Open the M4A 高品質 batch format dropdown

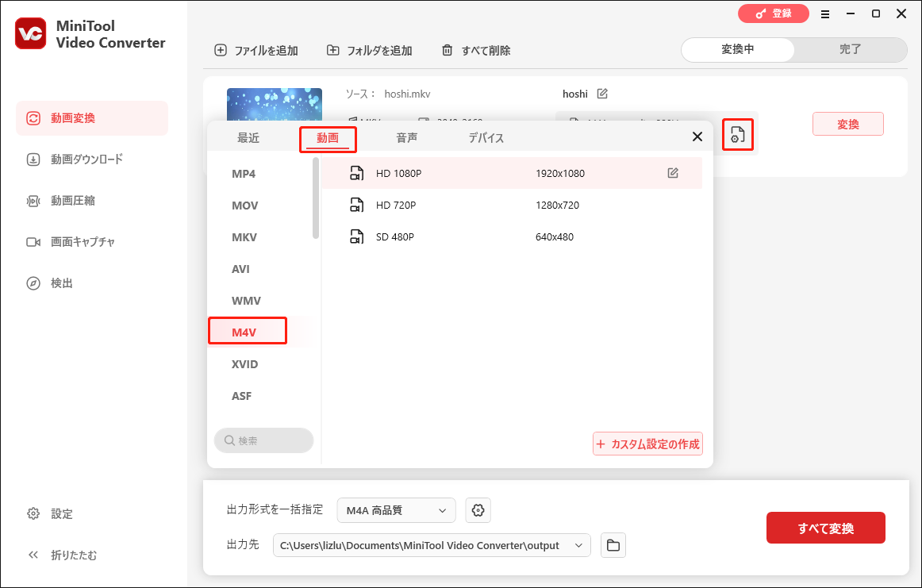pos(396,510)
